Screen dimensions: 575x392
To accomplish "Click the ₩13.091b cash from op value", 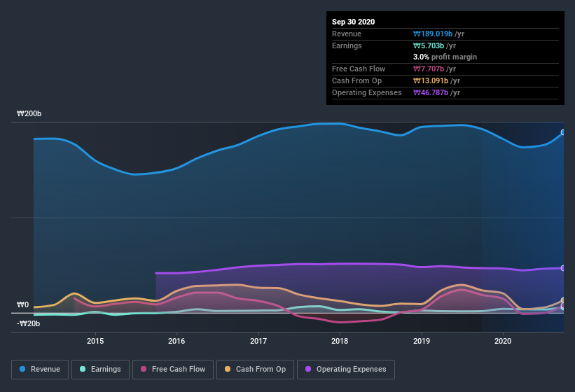I will pos(431,80).
